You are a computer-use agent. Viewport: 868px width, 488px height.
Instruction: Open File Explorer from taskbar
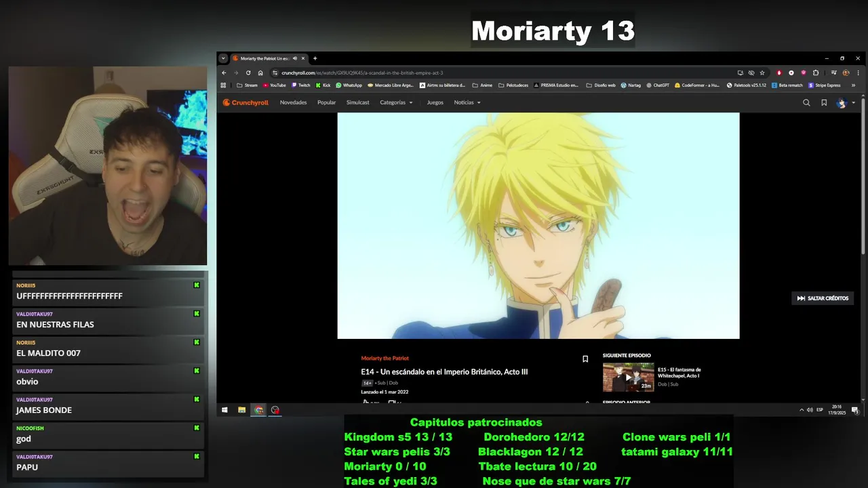point(241,410)
